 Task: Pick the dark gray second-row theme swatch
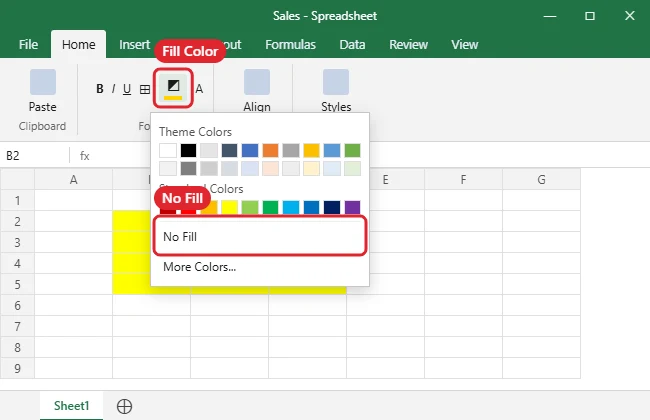tap(188, 168)
